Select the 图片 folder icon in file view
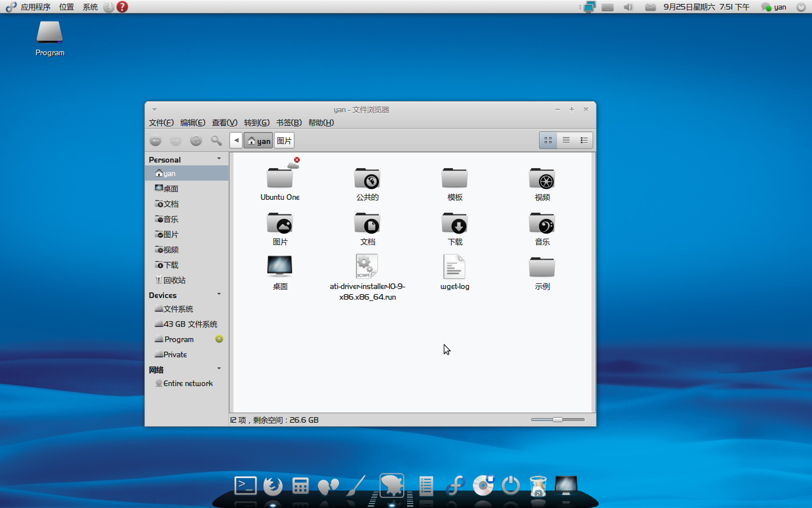812x508 pixels. tap(280, 229)
